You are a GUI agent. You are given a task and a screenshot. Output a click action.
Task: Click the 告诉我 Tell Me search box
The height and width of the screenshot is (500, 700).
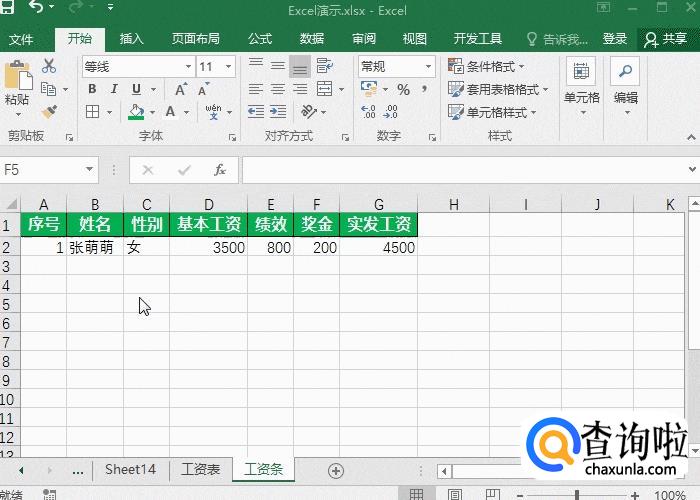click(557, 39)
